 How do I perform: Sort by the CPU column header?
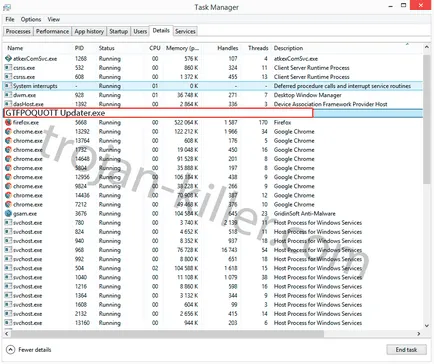click(155, 48)
